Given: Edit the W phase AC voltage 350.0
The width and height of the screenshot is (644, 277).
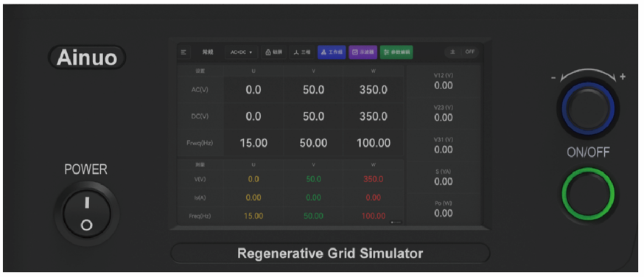Looking at the screenshot, I should 374,90.
